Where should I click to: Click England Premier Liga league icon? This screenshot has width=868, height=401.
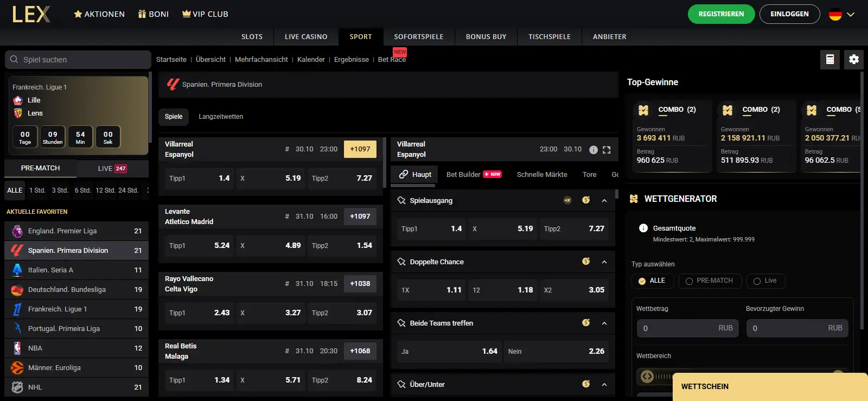click(x=17, y=231)
